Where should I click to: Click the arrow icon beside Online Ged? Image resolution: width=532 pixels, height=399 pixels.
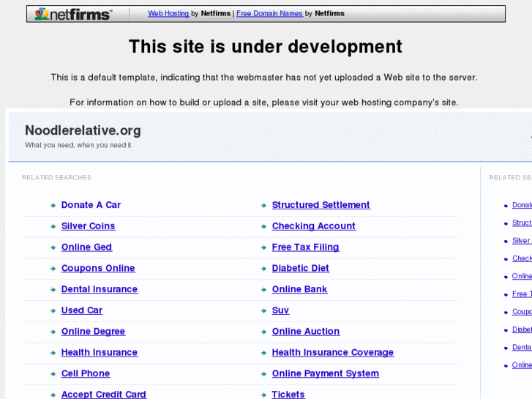click(x=53, y=247)
